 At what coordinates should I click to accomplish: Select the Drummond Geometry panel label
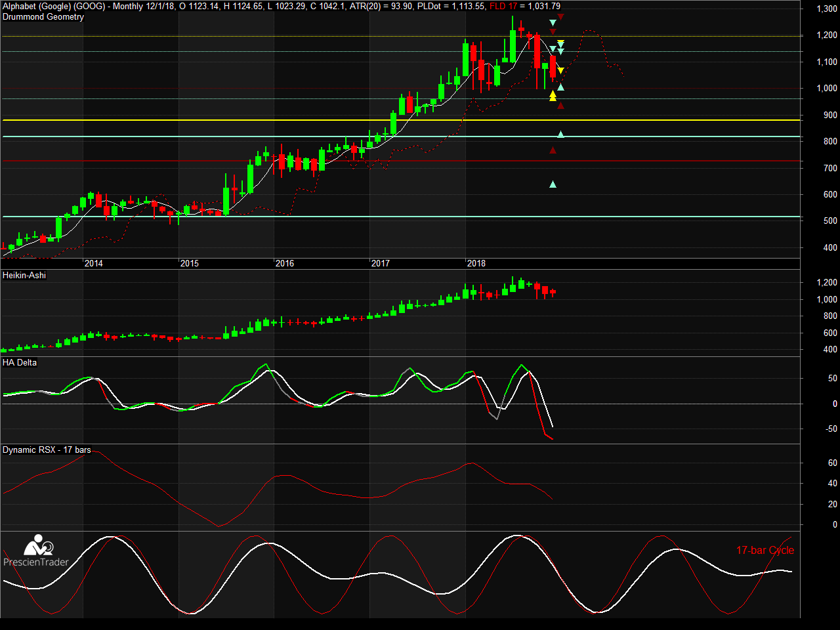coord(43,17)
